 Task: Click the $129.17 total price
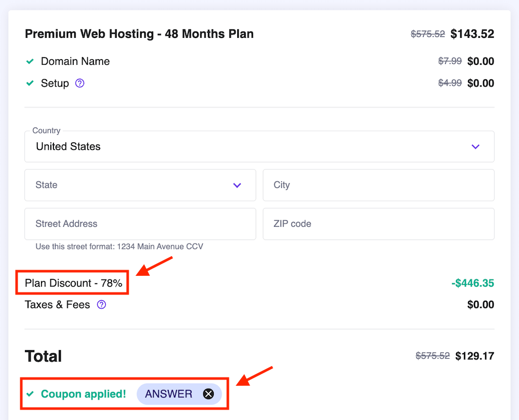pyautogui.click(x=474, y=356)
